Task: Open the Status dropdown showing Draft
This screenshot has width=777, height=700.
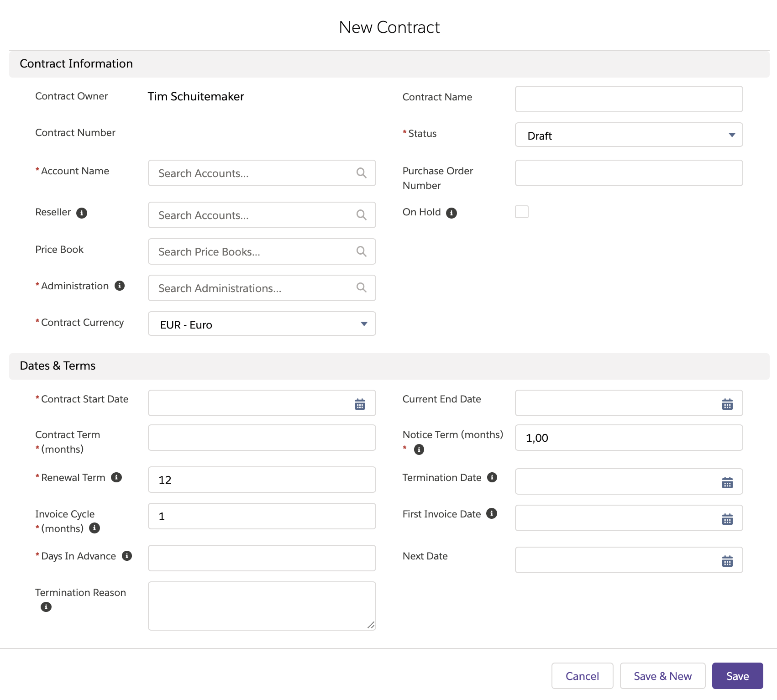Action: [x=629, y=135]
